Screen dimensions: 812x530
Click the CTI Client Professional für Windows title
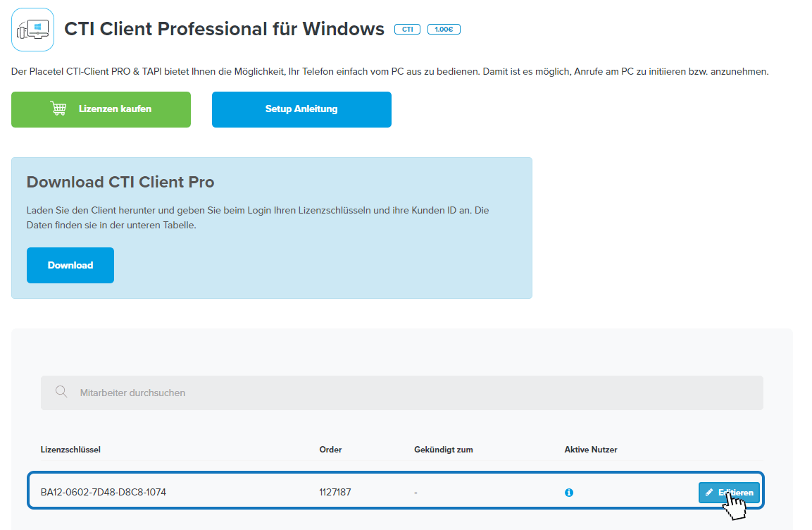point(224,29)
